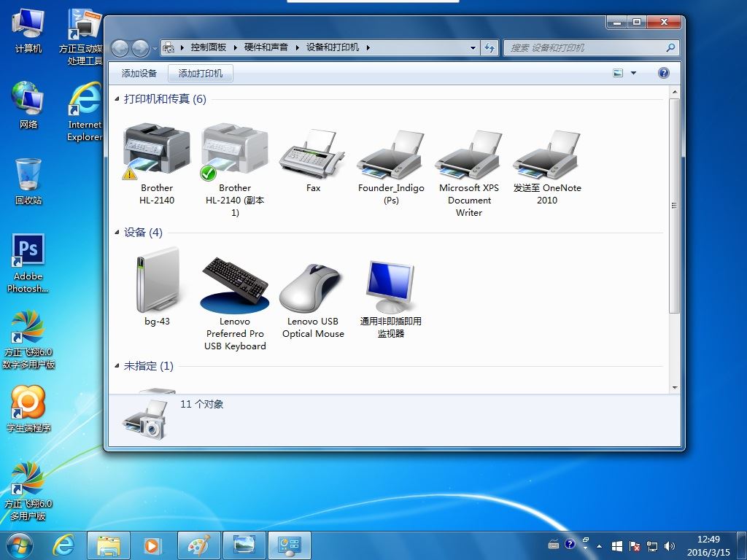Go back with the navigation arrow
This screenshot has height=560, width=747.
coord(120,48)
